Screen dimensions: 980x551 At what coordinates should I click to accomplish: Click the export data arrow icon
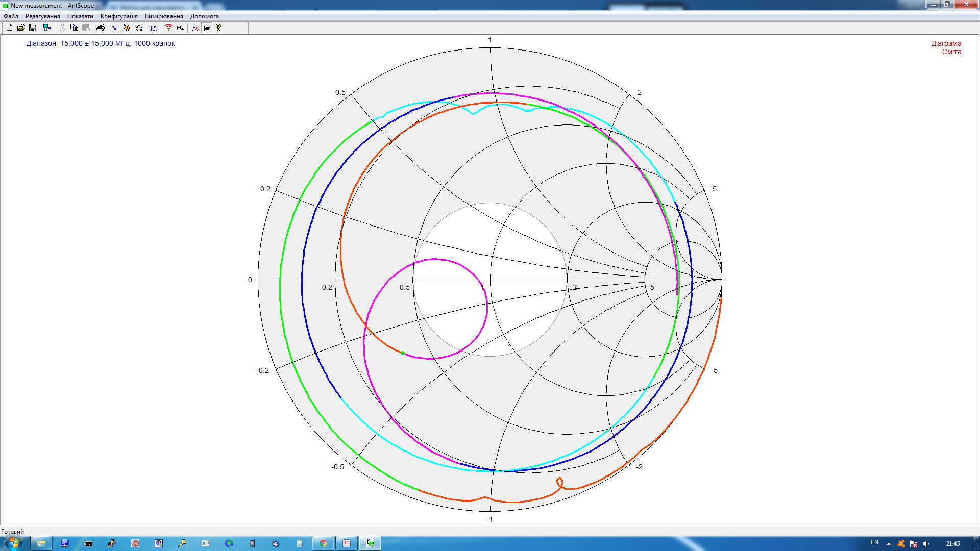tap(47, 28)
